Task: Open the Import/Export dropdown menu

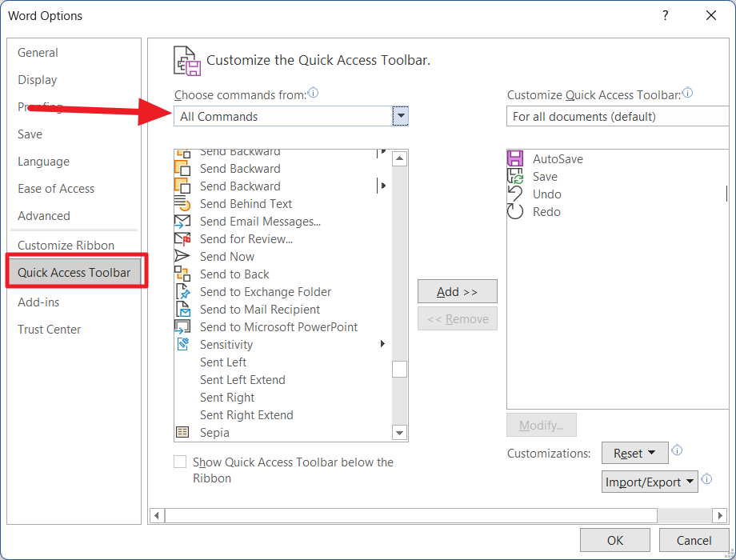Action: tap(650, 481)
